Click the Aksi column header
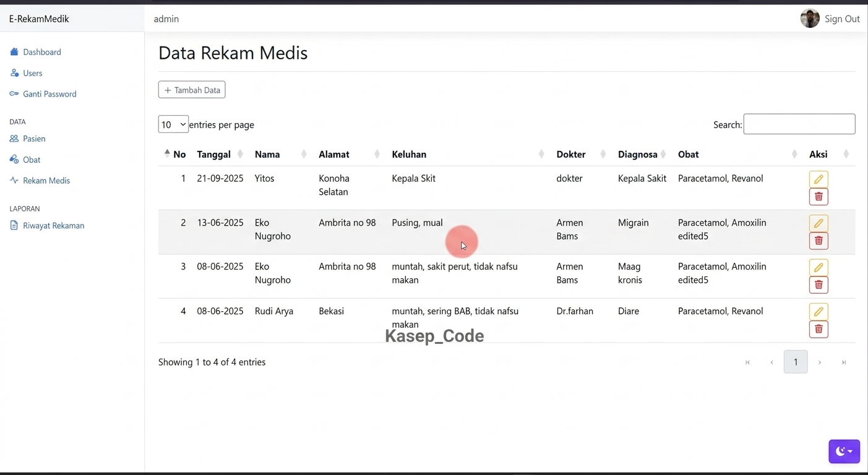Image resolution: width=868 pixels, height=475 pixels. 829,154
